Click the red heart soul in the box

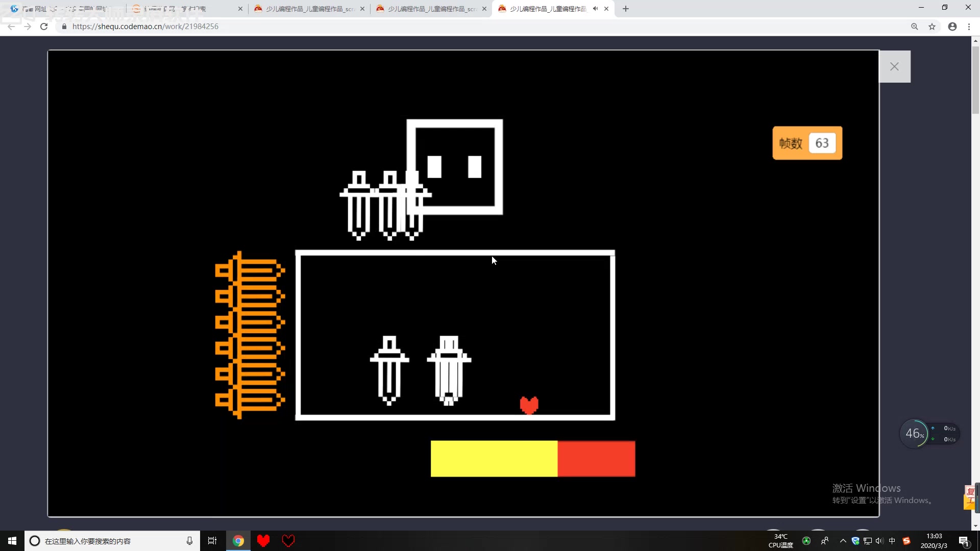(529, 405)
